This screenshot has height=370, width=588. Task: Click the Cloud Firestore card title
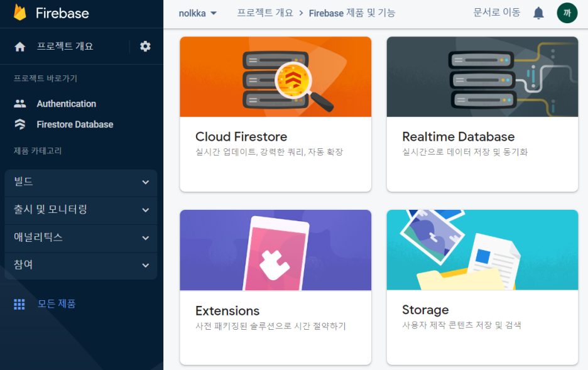click(241, 137)
